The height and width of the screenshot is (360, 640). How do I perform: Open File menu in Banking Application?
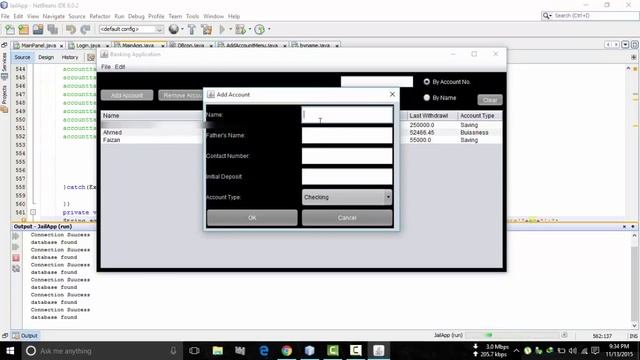[x=106, y=67]
